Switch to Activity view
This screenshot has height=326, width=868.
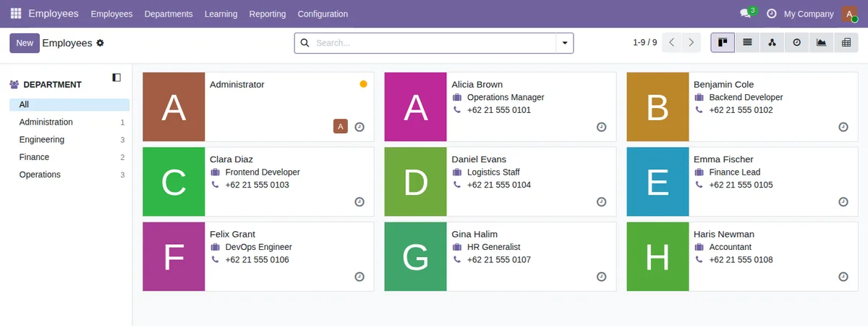(x=796, y=43)
